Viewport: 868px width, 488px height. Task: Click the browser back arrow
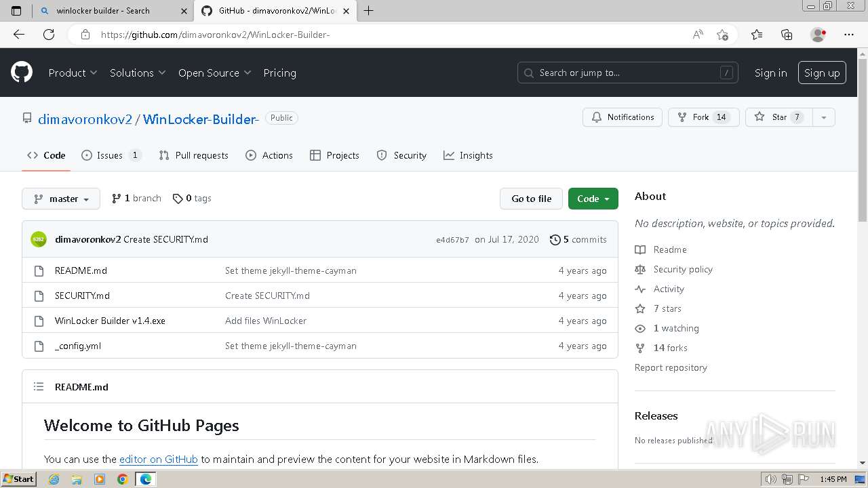[19, 35]
